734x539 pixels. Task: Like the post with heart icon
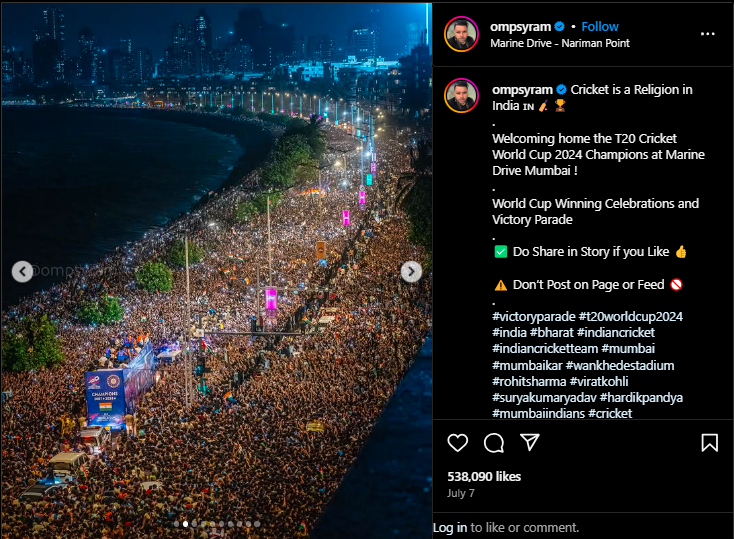coord(457,443)
